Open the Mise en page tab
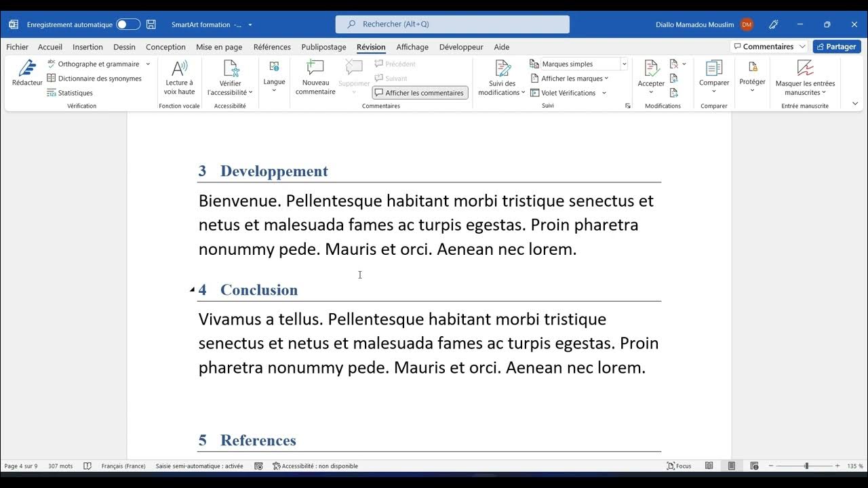This screenshot has height=488, width=868. (x=219, y=47)
